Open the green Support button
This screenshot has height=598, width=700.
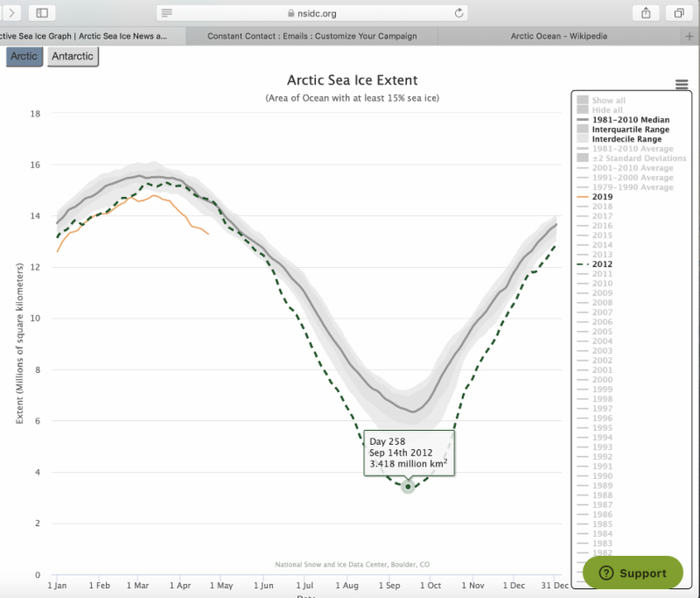[633, 573]
